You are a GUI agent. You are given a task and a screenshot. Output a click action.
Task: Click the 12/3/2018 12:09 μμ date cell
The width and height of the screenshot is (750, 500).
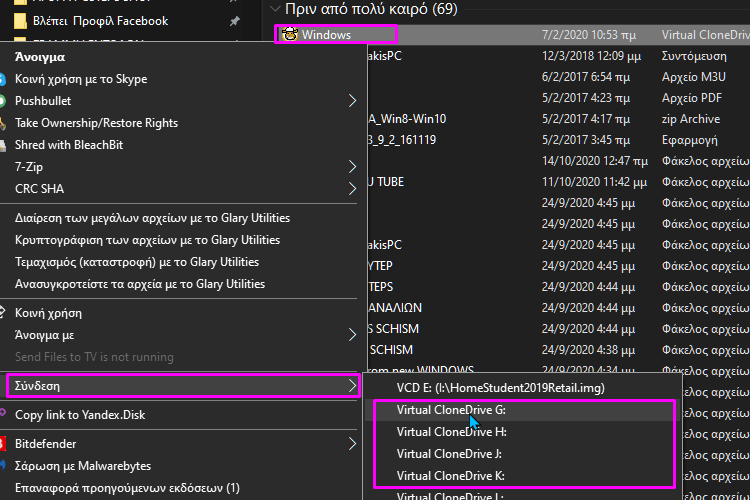coord(591,56)
